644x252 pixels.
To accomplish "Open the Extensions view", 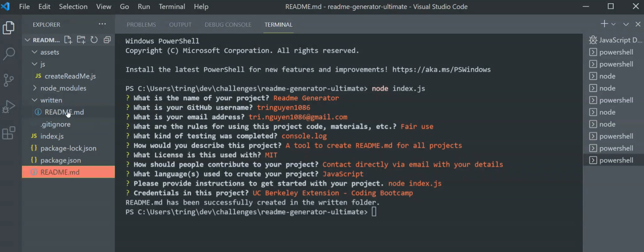I will click(9, 133).
